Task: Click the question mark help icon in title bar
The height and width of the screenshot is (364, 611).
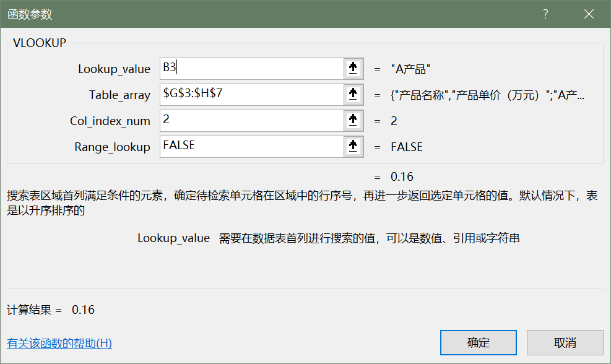Action: tap(546, 14)
